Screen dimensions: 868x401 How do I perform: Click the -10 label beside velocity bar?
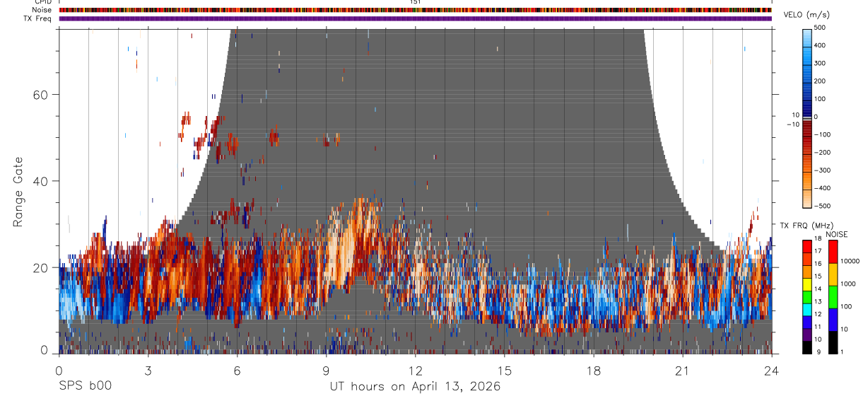point(792,124)
